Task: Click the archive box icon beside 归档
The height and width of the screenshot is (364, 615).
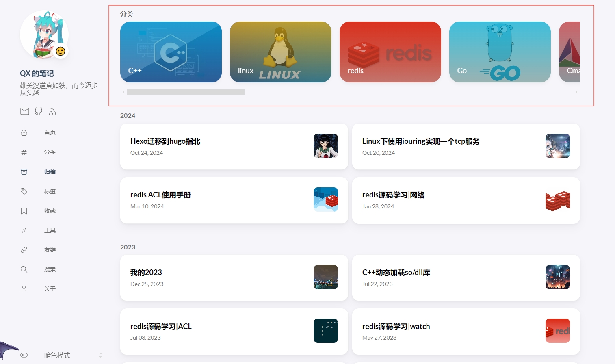Action: (x=24, y=172)
